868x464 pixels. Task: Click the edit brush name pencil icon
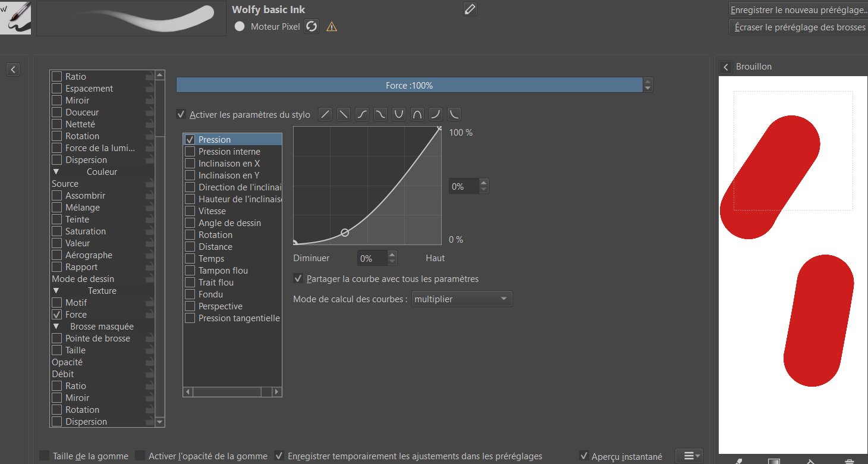coord(470,9)
